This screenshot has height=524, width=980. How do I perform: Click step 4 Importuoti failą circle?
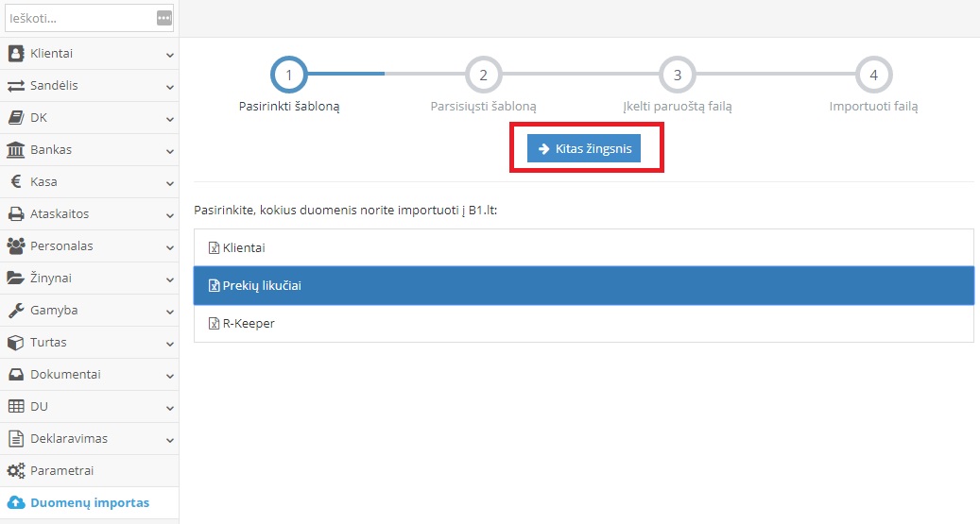pyautogui.click(x=873, y=75)
